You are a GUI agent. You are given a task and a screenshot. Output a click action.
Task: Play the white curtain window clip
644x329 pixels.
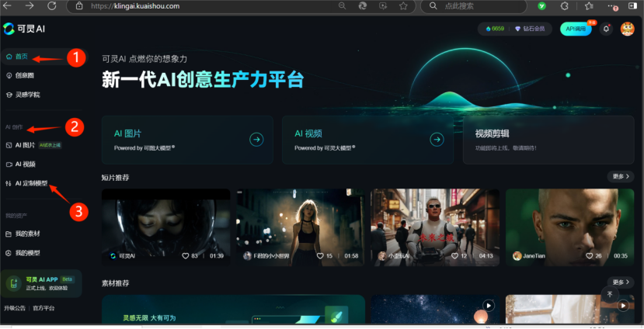[623, 306]
